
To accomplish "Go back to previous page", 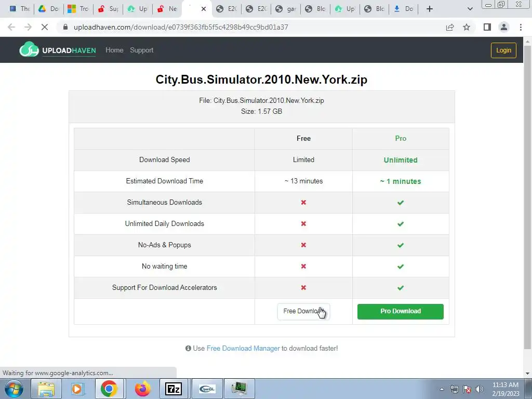I will (x=11, y=27).
